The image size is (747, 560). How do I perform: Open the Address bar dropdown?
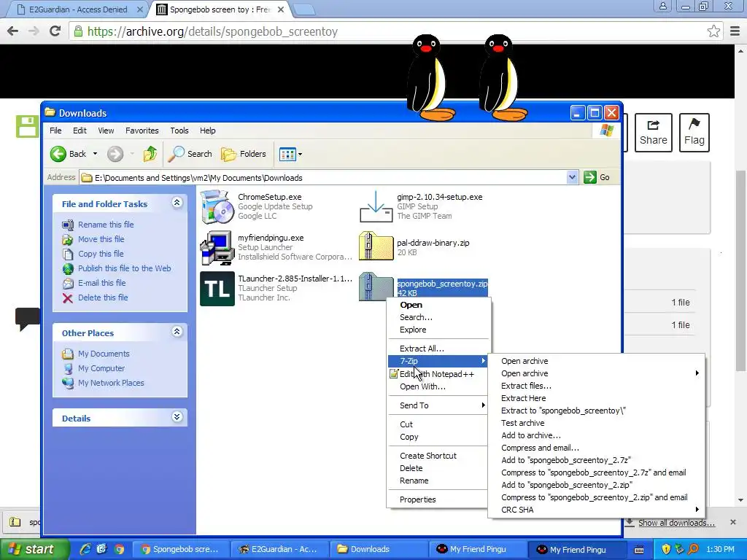[x=572, y=177]
